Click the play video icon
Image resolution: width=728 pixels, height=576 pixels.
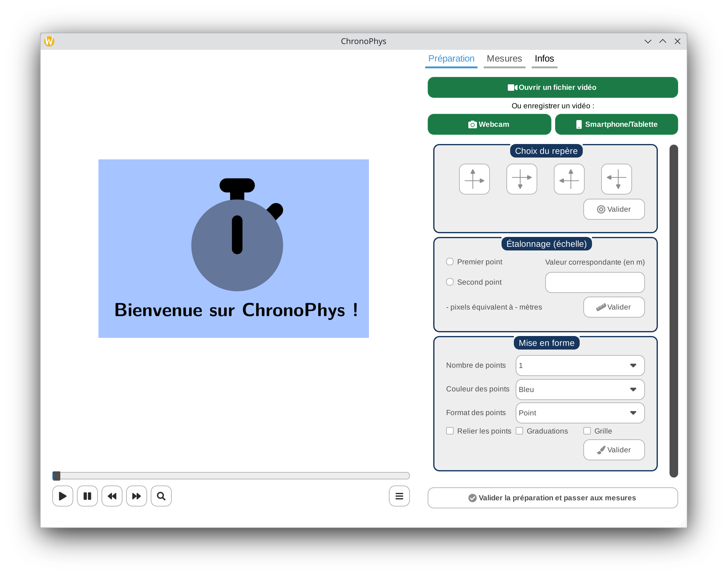click(x=63, y=496)
